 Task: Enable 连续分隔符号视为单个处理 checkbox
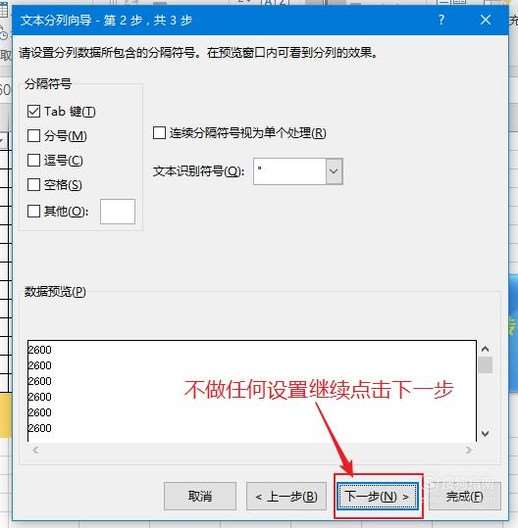point(159,133)
